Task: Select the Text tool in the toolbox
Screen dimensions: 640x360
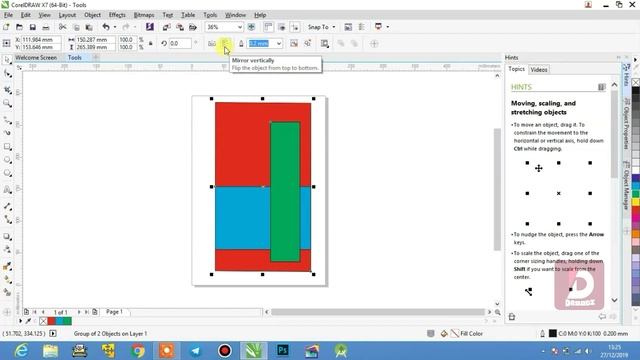Action: click(7, 190)
